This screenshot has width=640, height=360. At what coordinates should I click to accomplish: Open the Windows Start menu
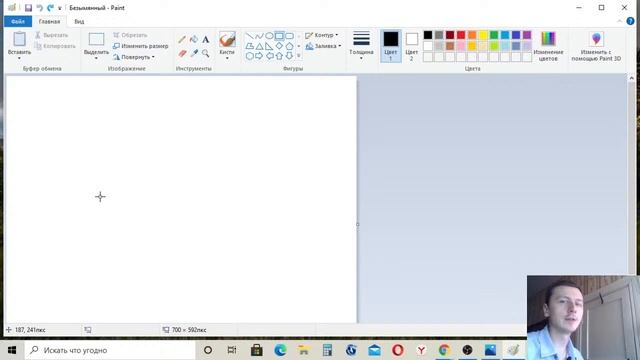pos(12,350)
